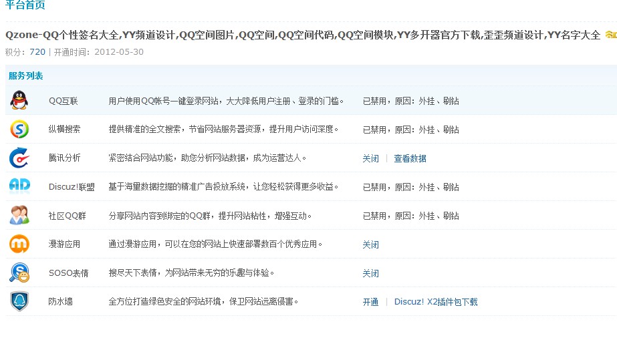Click description 搜尽天下表情
Screen dimensions: 617x364
(x=191, y=272)
